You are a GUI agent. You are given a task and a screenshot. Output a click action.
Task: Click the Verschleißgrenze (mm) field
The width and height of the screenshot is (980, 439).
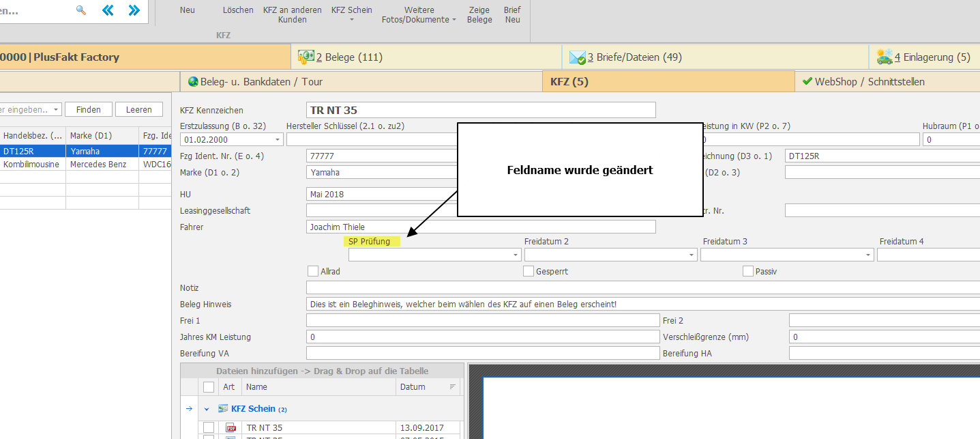(885, 337)
